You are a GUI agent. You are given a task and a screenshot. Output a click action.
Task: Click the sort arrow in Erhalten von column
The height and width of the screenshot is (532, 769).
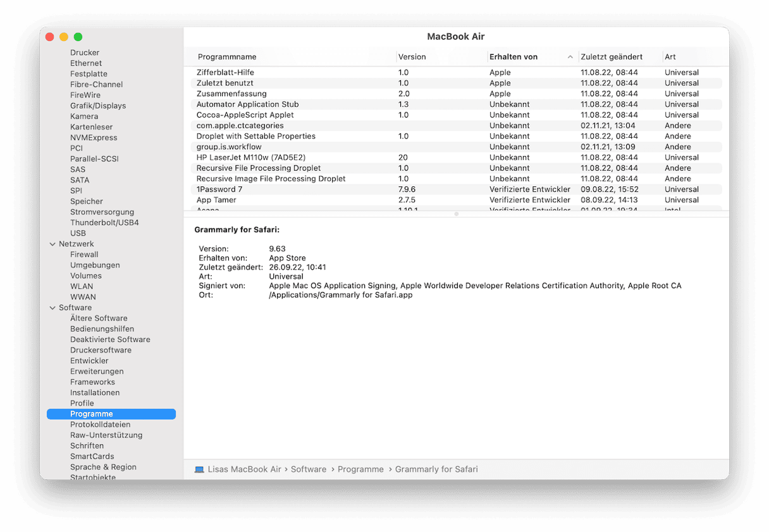point(570,57)
